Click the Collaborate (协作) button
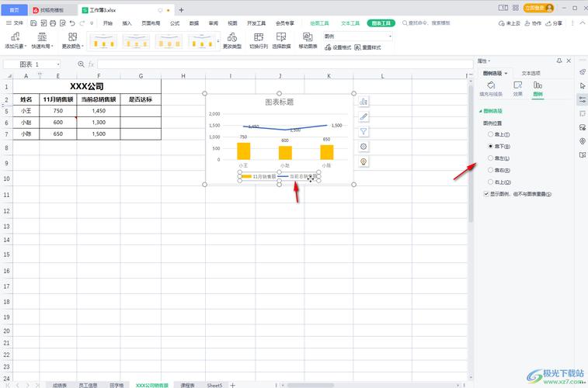Image resolution: width=588 pixels, height=388 pixels. click(533, 23)
